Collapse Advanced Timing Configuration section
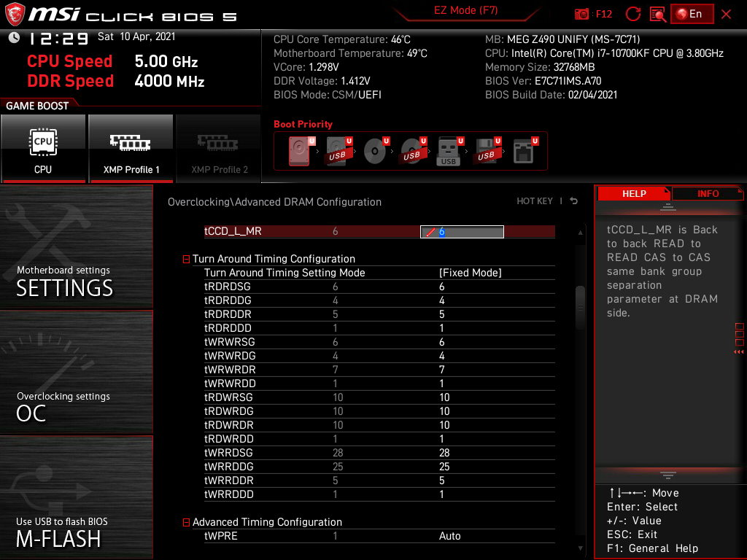747x560 pixels. click(186, 522)
